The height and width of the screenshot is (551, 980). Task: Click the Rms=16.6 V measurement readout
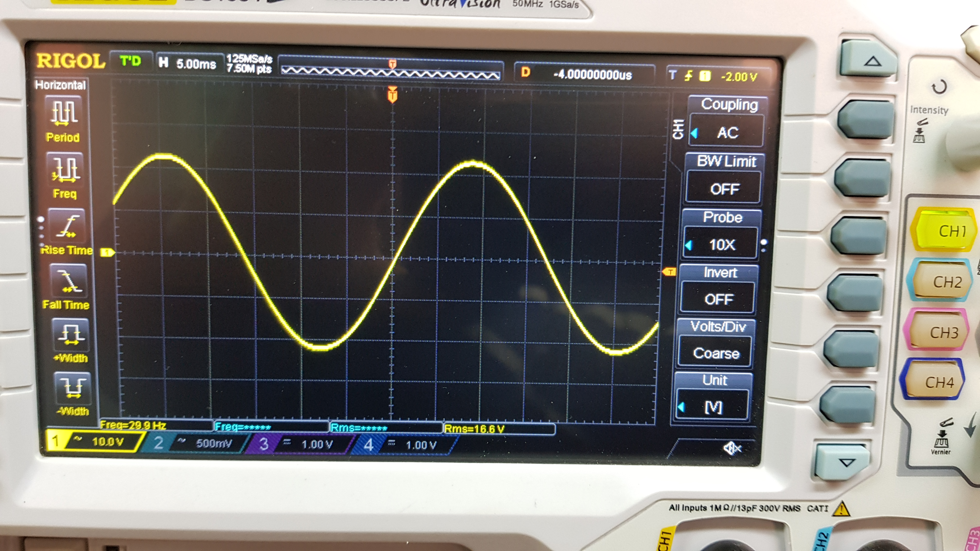[x=474, y=429]
